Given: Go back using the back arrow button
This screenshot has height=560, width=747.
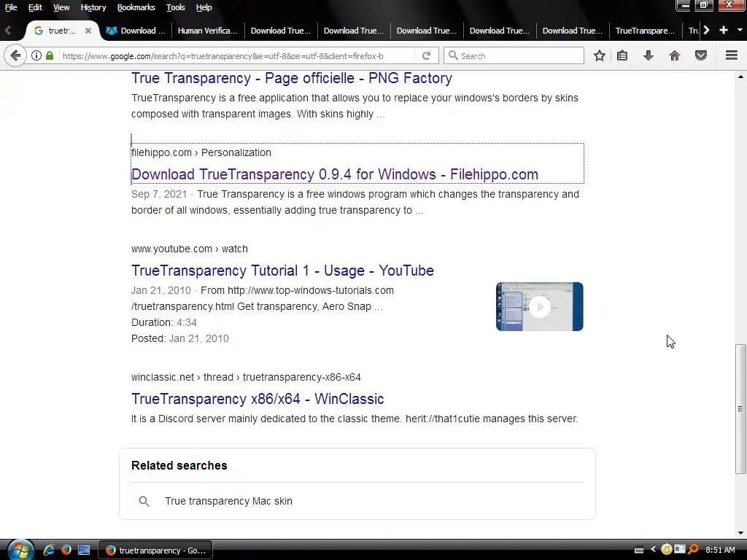Looking at the screenshot, I should click(15, 55).
